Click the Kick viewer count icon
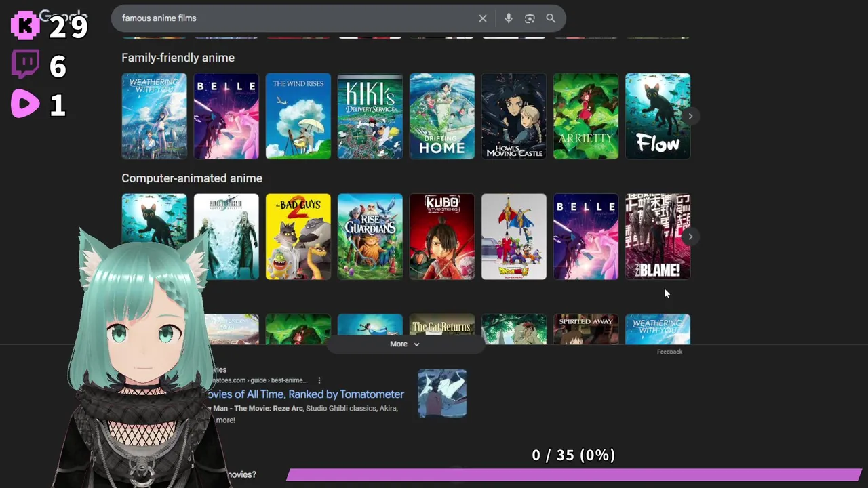This screenshot has height=488, width=868. [26, 26]
